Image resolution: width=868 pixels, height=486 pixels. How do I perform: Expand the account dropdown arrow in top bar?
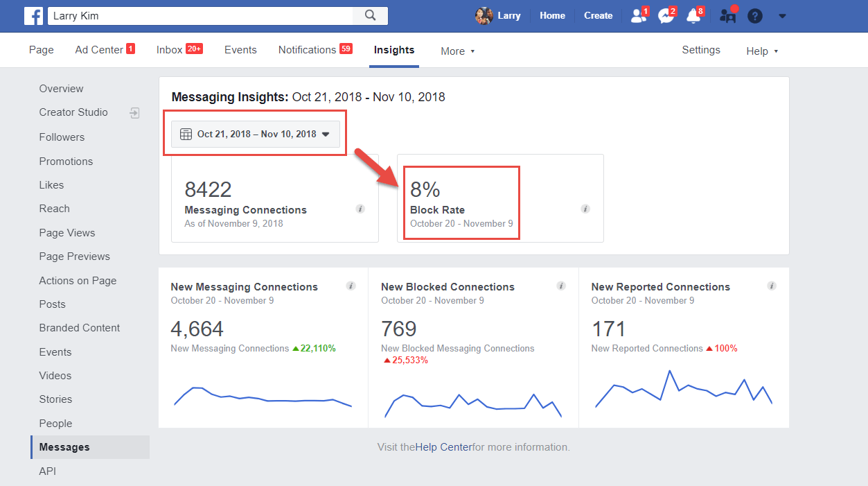click(782, 15)
